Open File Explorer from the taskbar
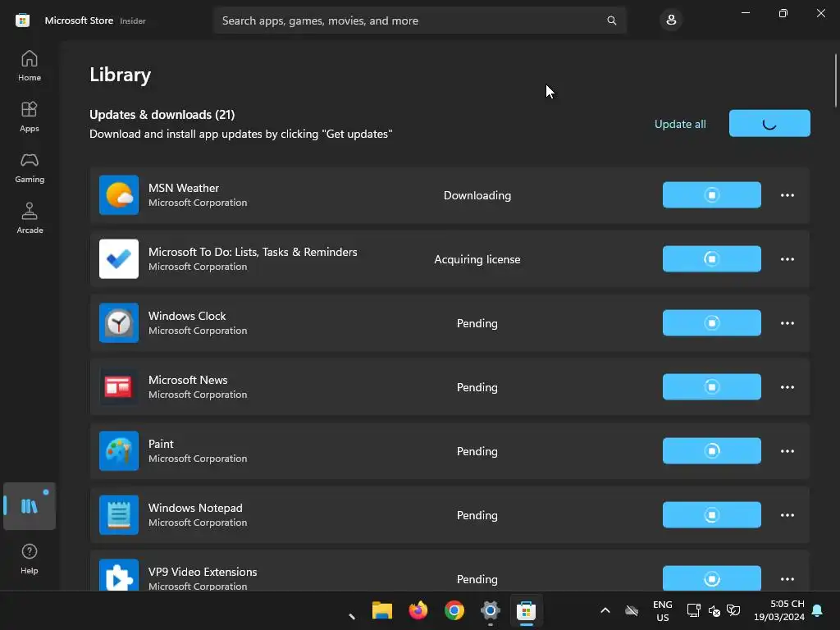 [x=382, y=610]
